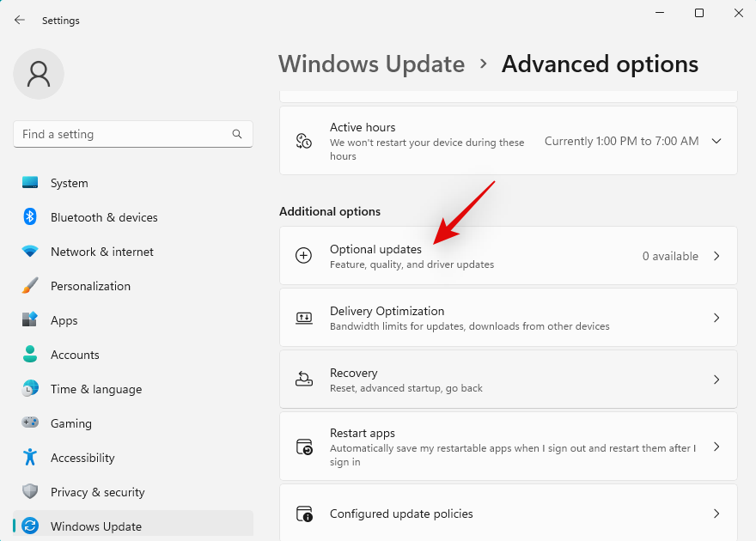Screen dimensions: 756x541
Task: Click 'Bandwidth limits for updates' description
Action: pyautogui.click(x=470, y=326)
